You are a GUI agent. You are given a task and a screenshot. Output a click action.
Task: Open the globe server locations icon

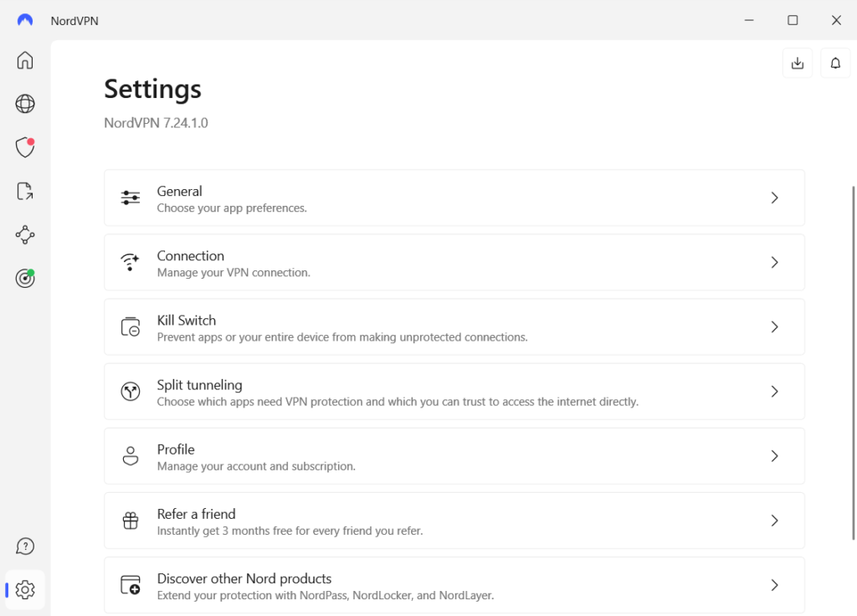pyautogui.click(x=24, y=104)
